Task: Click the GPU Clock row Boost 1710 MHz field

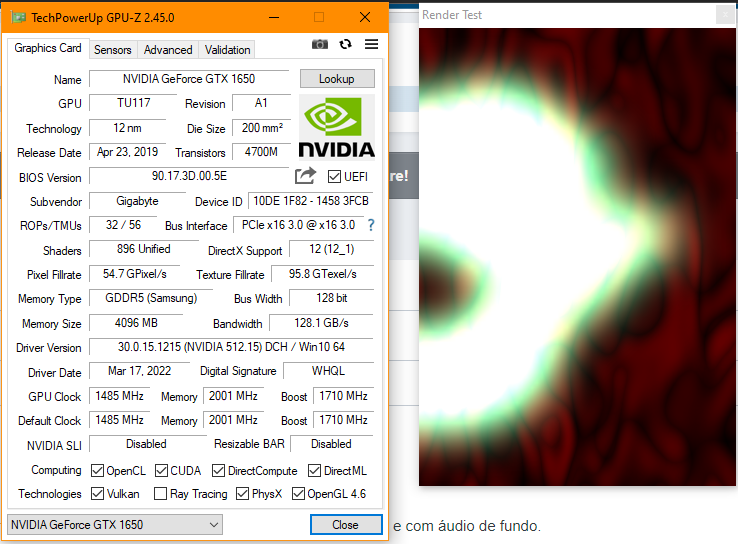Action: (343, 396)
